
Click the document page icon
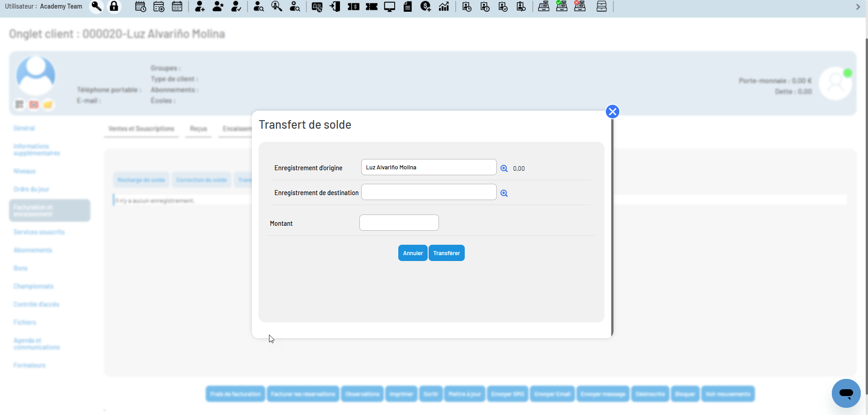tap(408, 6)
